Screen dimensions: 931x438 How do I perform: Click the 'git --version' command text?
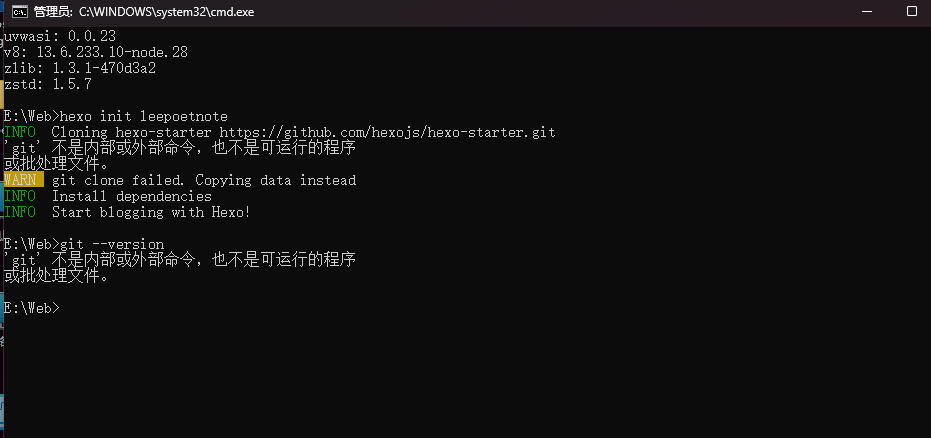(x=112, y=245)
